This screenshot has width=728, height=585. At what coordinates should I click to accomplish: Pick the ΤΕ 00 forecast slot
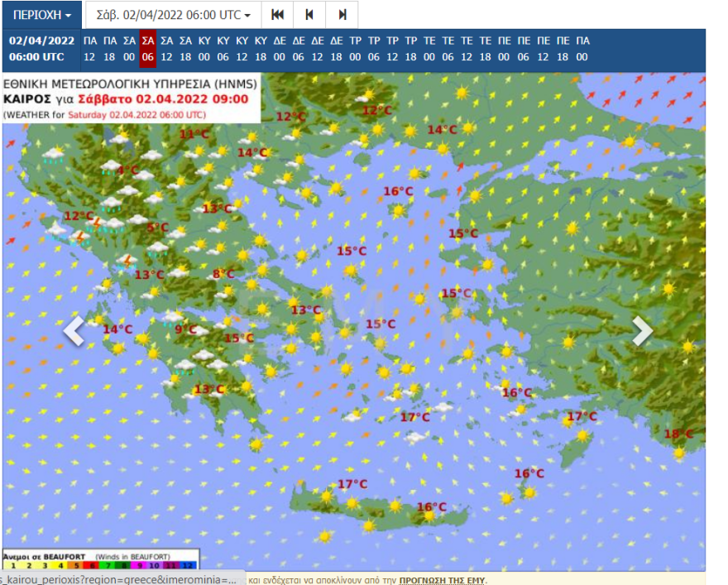[429, 49]
